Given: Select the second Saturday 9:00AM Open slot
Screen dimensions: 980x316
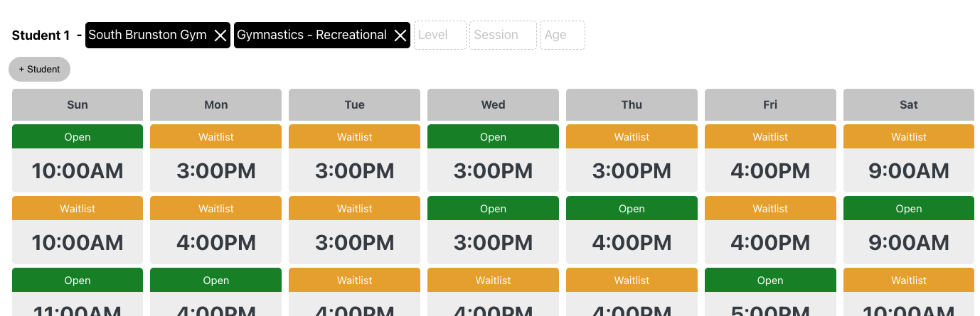Looking at the screenshot, I should point(908,230).
